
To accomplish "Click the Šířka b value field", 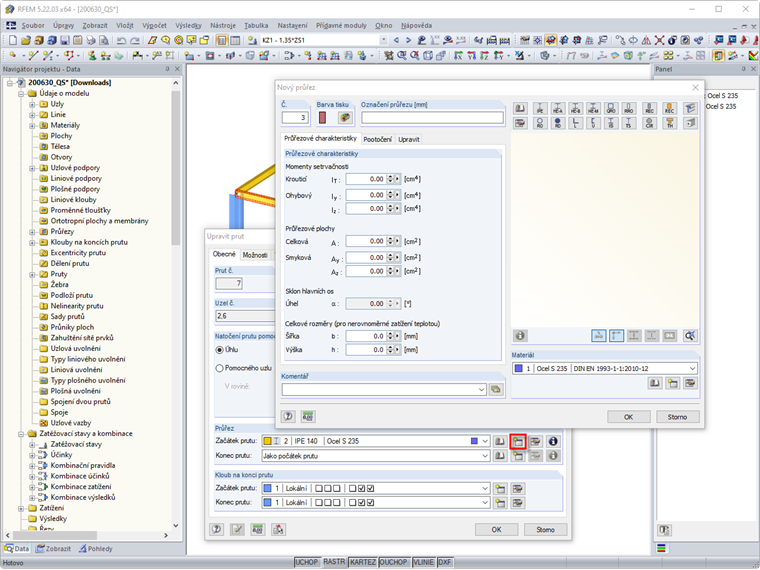I will 366,336.
